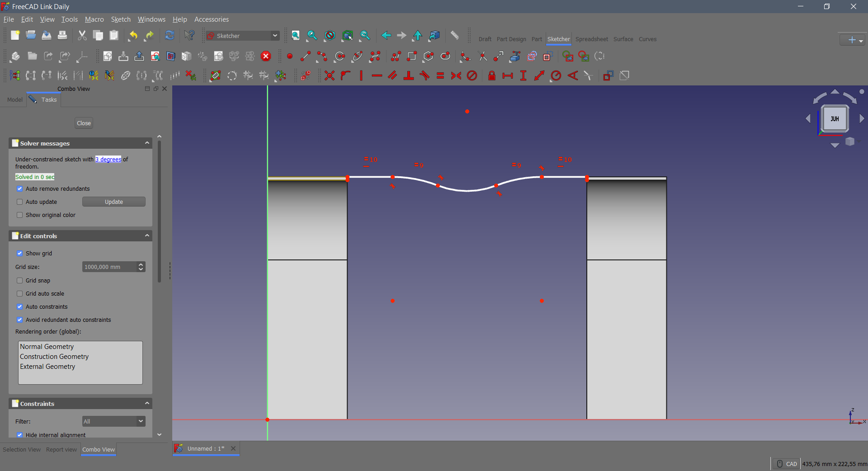The height and width of the screenshot is (471, 868).
Task: Activate the Rectangle tool
Action: tap(412, 56)
